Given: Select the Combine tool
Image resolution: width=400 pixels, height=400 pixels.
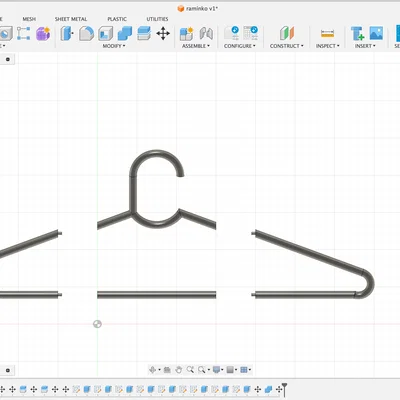Looking at the screenshot, I should [x=125, y=34].
